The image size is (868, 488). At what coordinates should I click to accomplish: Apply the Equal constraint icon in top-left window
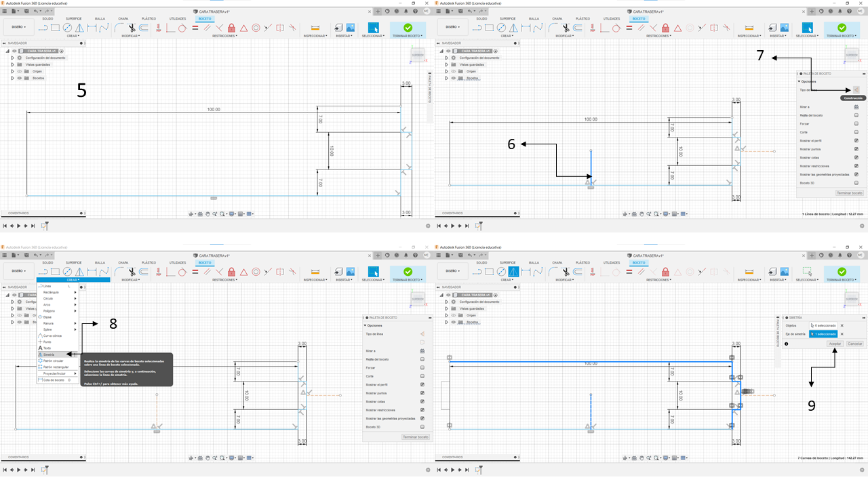[195, 28]
